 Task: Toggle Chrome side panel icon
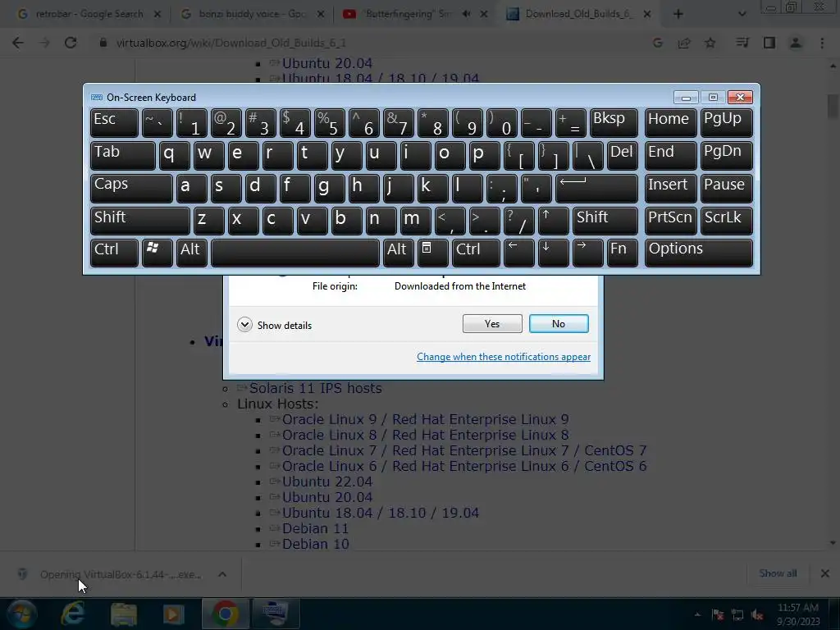point(769,43)
